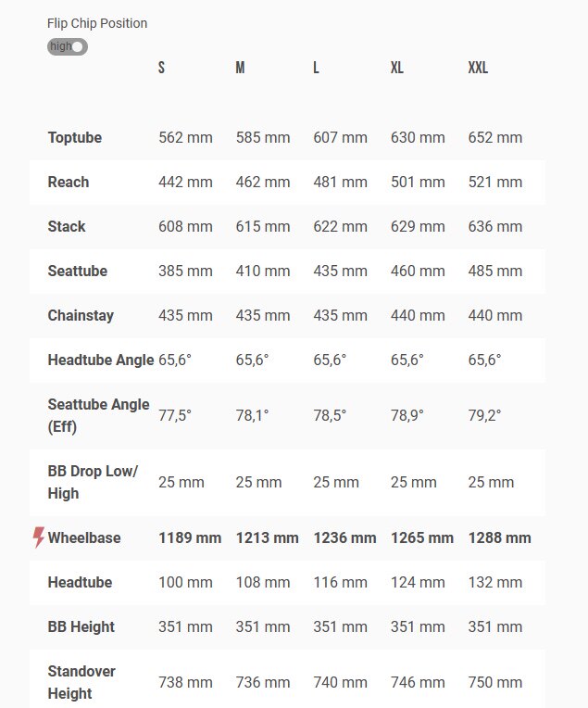The height and width of the screenshot is (708, 588).
Task: Click the Standover Height row label
Action: click(x=82, y=682)
